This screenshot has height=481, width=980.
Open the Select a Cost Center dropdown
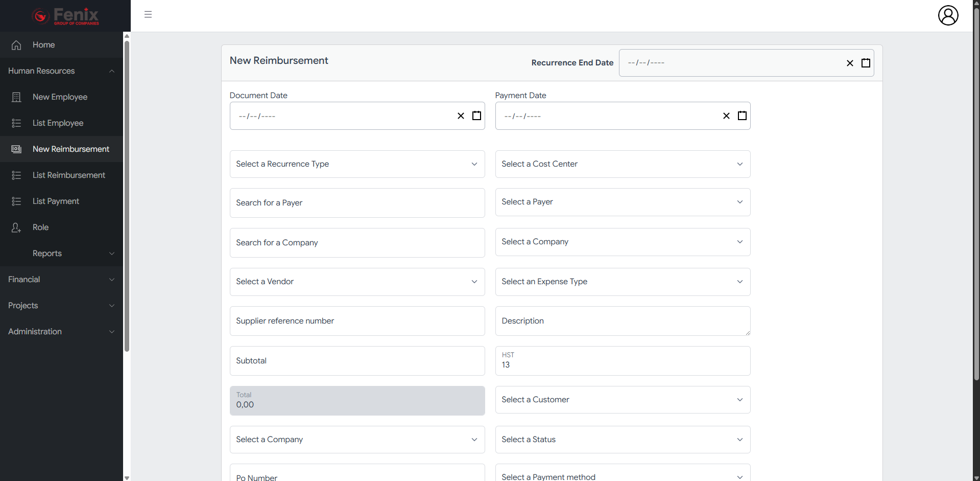coord(623,164)
